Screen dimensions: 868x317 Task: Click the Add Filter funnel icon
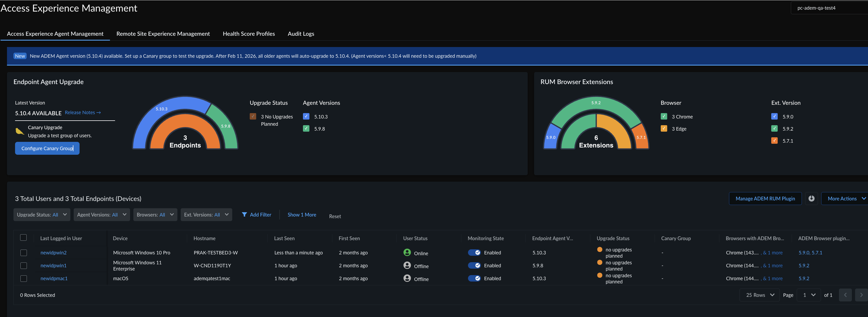pyautogui.click(x=244, y=215)
